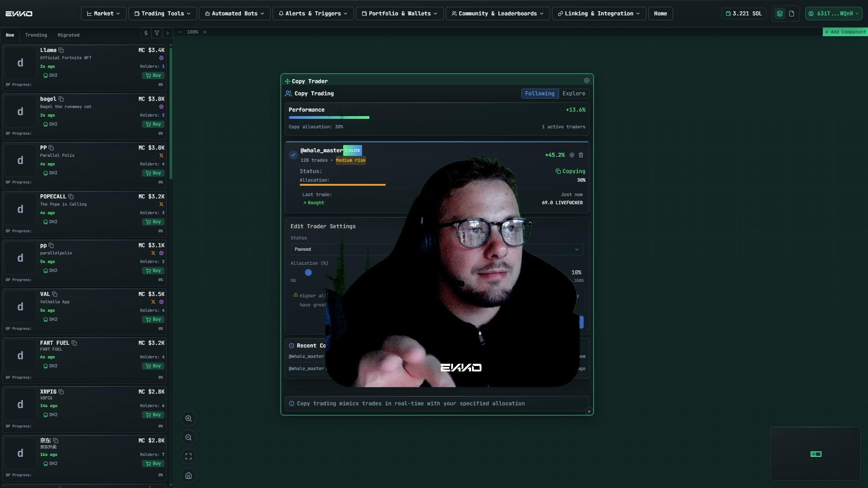Click the zoom-in magnifier icon
This screenshot has width=868, height=488.
pyautogui.click(x=189, y=418)
